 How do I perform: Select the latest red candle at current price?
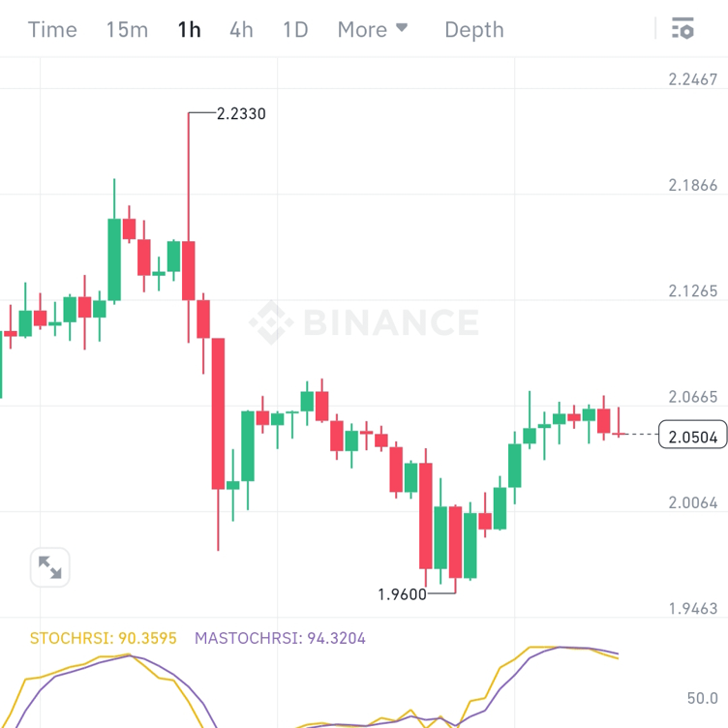click(619, 422)
